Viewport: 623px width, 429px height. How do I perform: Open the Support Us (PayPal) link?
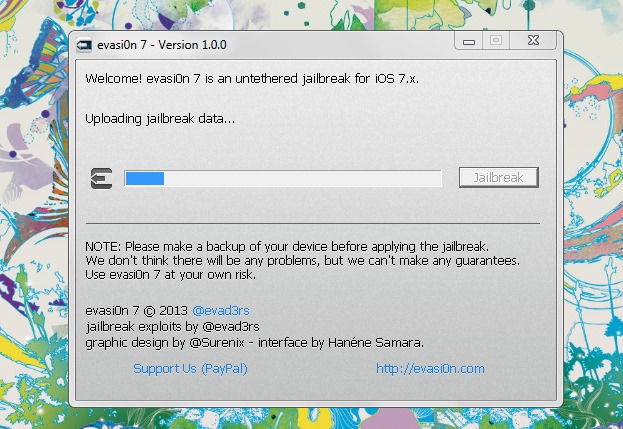tap(190, 369)
